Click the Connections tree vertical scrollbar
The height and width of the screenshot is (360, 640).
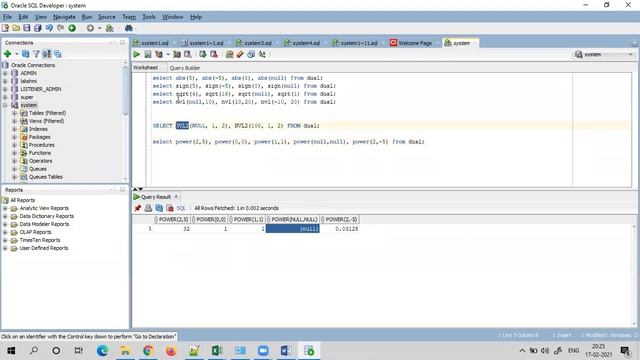point(125,90)
